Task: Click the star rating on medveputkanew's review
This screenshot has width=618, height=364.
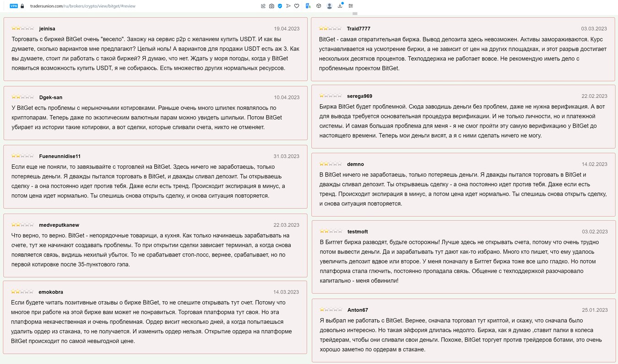Action: (22, 225)
